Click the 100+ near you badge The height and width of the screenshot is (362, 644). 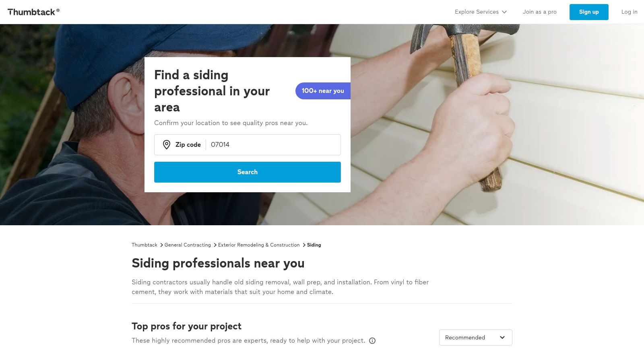tap(323, 91)
